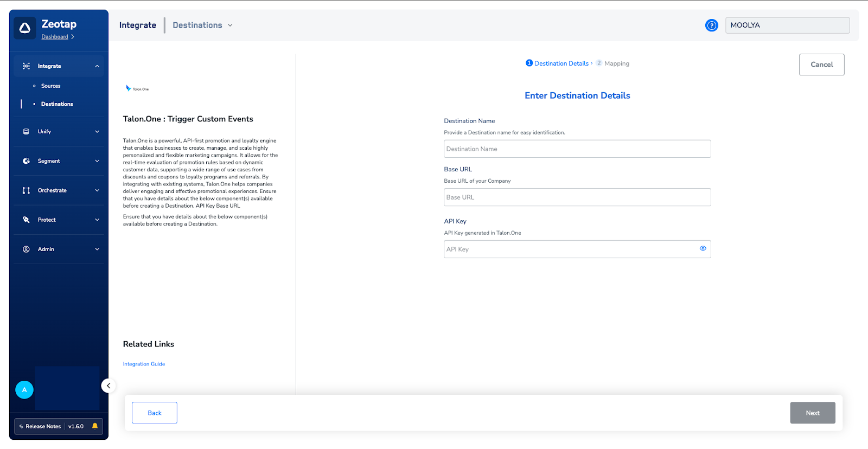Open Sources in the sidebar
The width and height of the screenshot is (868, 449).
51,86
